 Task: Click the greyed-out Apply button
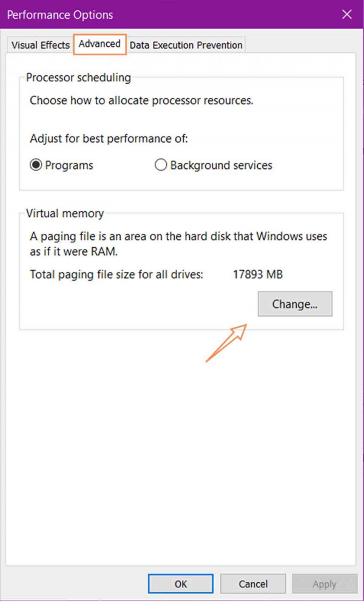tap(324, 584)
